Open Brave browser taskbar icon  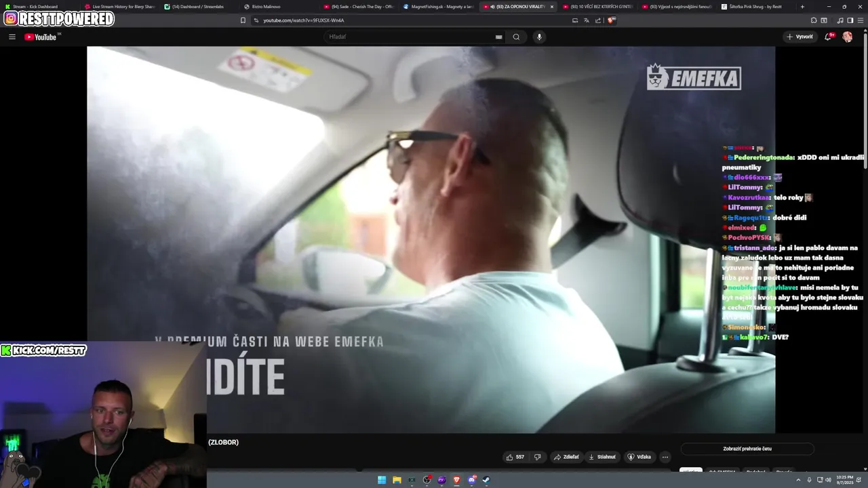[456, 480]
